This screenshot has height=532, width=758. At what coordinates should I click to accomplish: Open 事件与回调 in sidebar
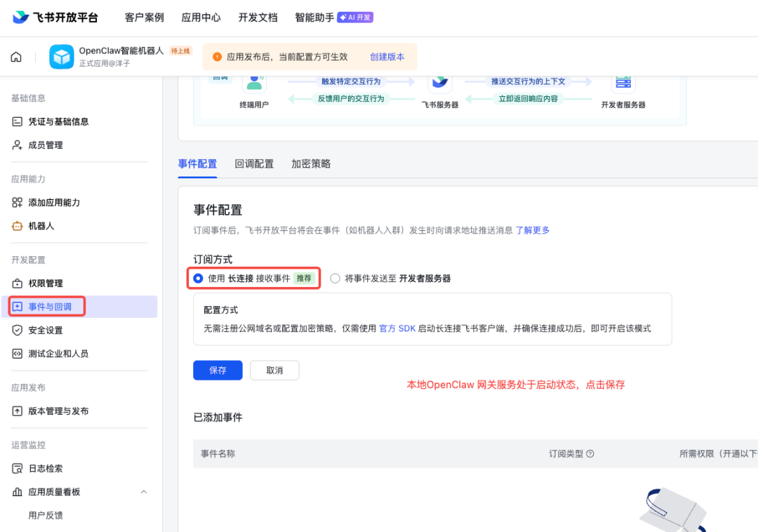(x=79, y=307)
